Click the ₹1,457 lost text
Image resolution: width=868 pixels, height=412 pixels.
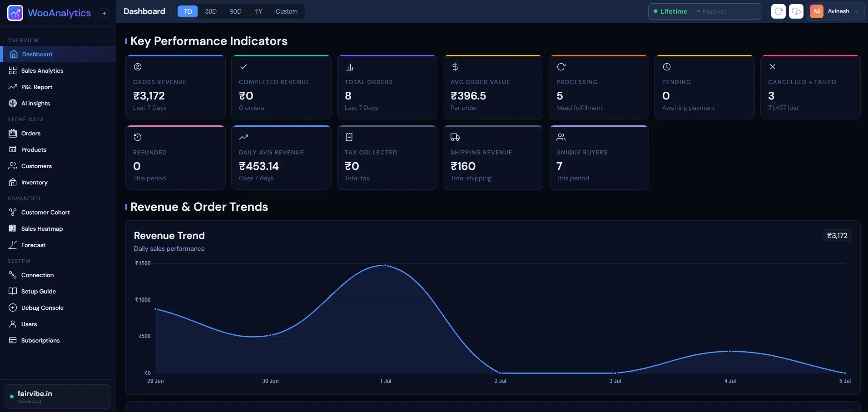click(783, 108)
